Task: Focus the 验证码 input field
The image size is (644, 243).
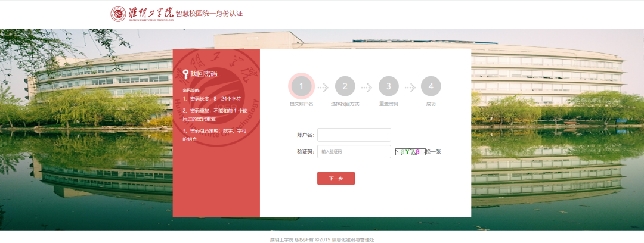Action: coord(354,151)
